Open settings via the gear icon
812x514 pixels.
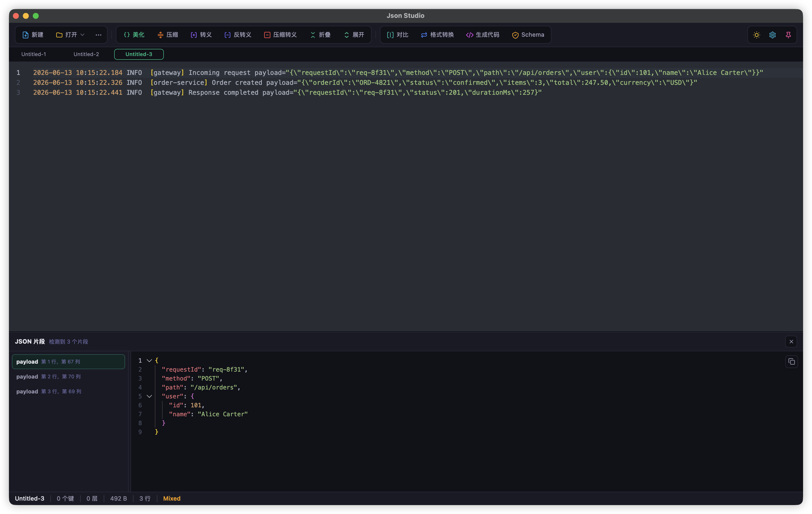click(x=772, y=35)
